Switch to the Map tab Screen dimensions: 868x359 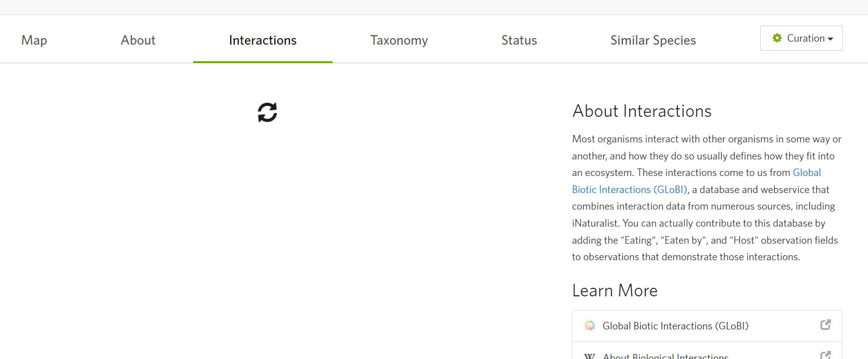pos(34,40)
